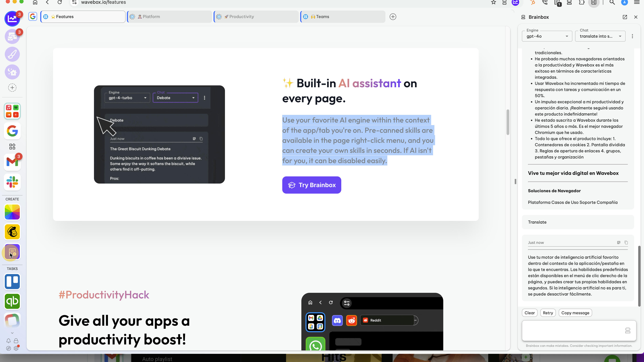This screenshot has height=362, width=644.
Task: Open the site information tune icon
Action: pos(74,2)
